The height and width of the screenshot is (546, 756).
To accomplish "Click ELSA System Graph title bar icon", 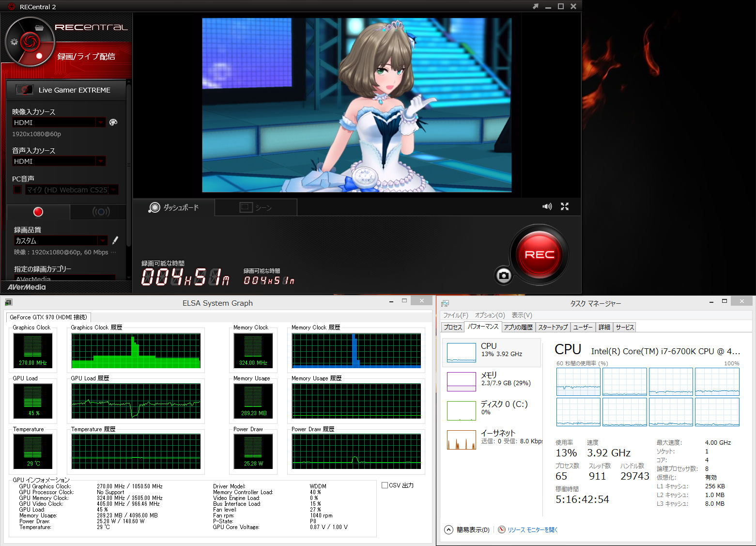I will coord(8,303).
